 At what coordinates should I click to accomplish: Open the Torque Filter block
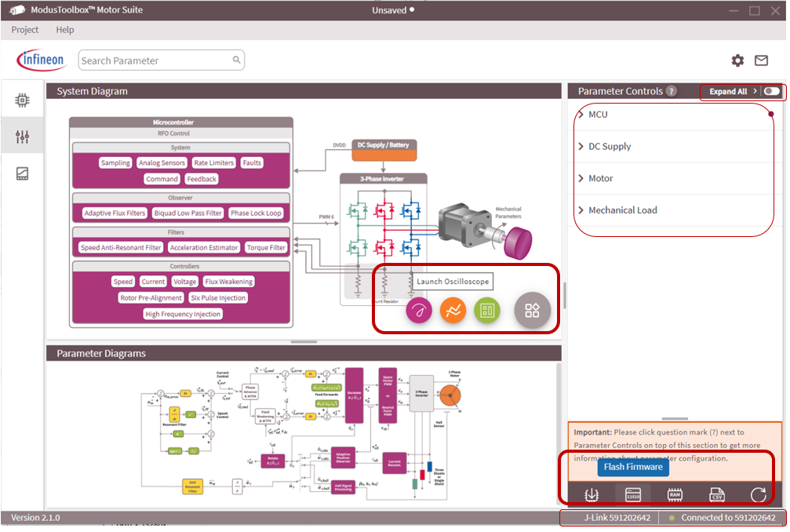[266, 247]
